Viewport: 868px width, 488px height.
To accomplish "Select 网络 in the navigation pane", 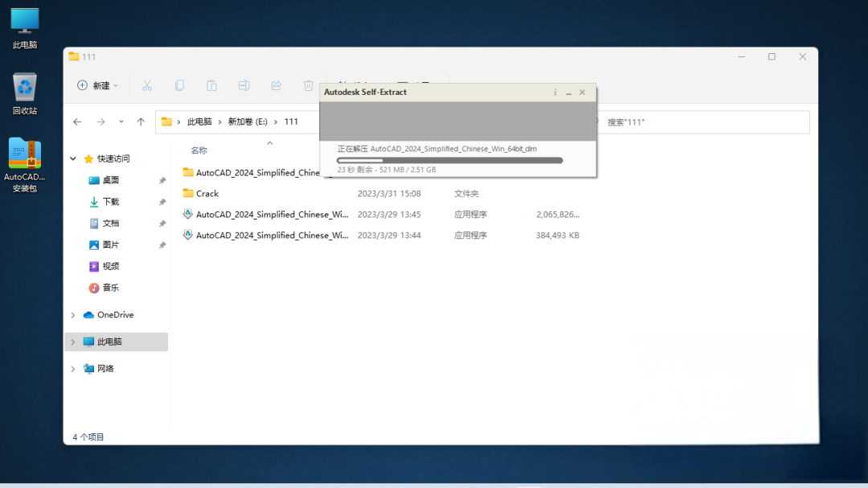I will (105, 369).
